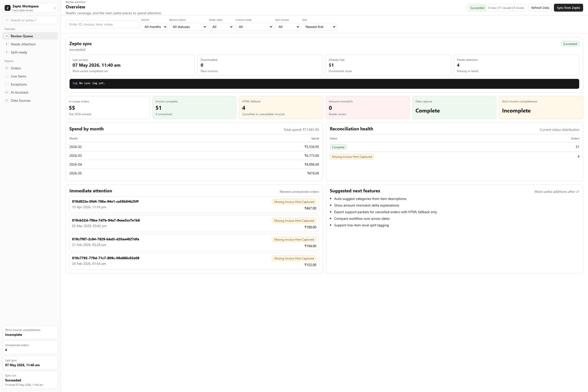Open the Reconciliation statuses dropdown

(188, 27)
